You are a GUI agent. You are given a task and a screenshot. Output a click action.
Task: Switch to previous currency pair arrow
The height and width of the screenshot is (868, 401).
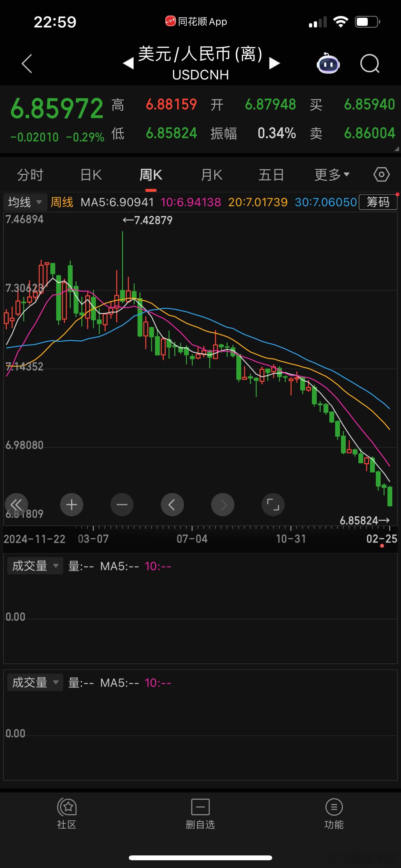click(x=129, y=63)
